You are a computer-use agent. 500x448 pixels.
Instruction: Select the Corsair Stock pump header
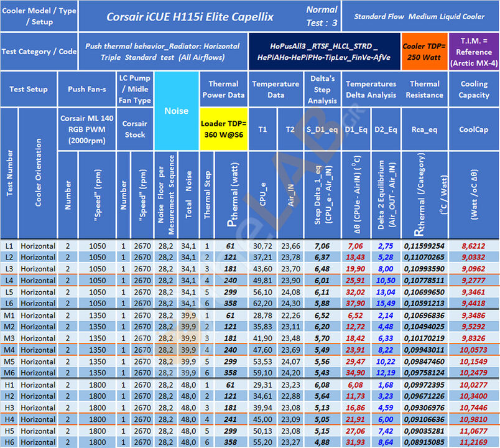[135, 129]
